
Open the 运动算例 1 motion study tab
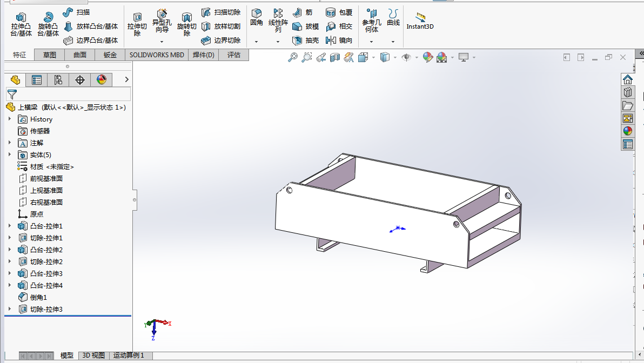(129, 355)
